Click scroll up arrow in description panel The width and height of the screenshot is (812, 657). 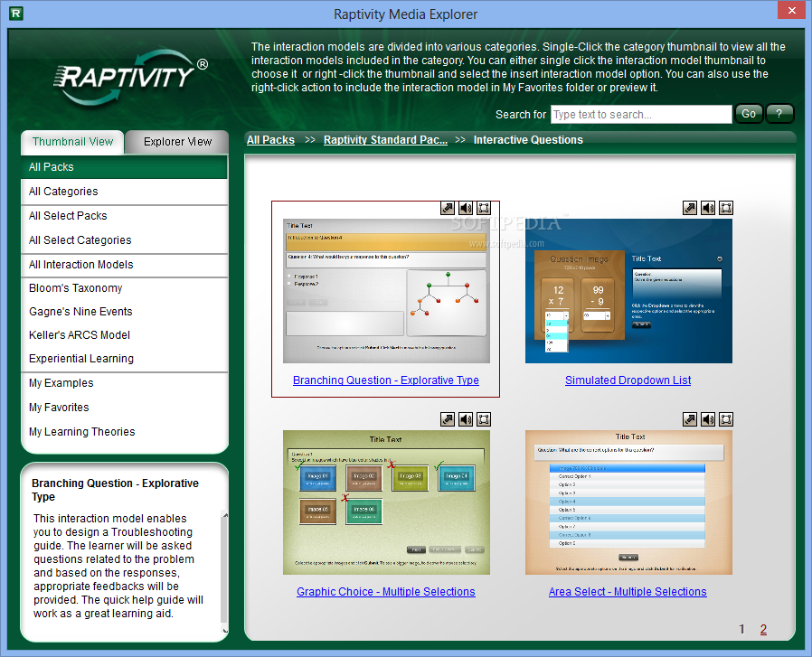[x=225, y=515]
